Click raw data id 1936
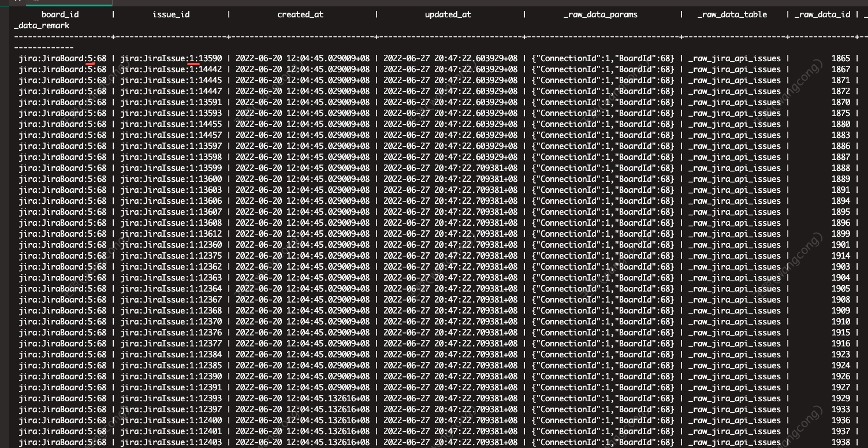868x448 pixels. pos(841,420)
